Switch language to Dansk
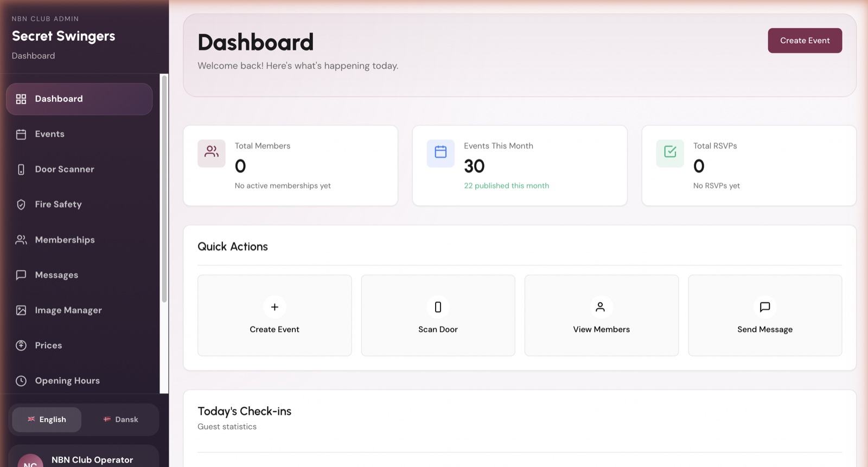The height and width of the screenshot is (467, 868). tap(120, 420)
